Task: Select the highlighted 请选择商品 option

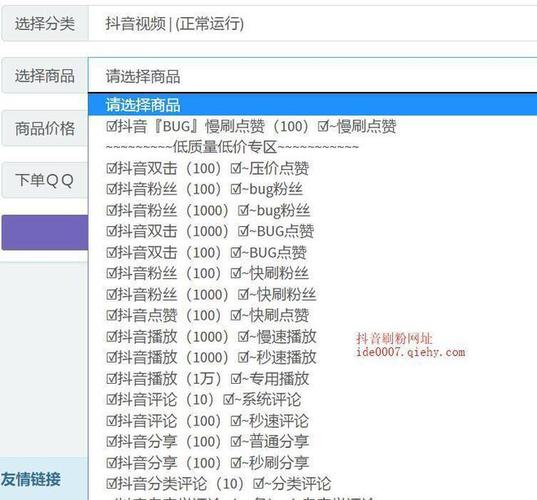Action: [312, 104]
